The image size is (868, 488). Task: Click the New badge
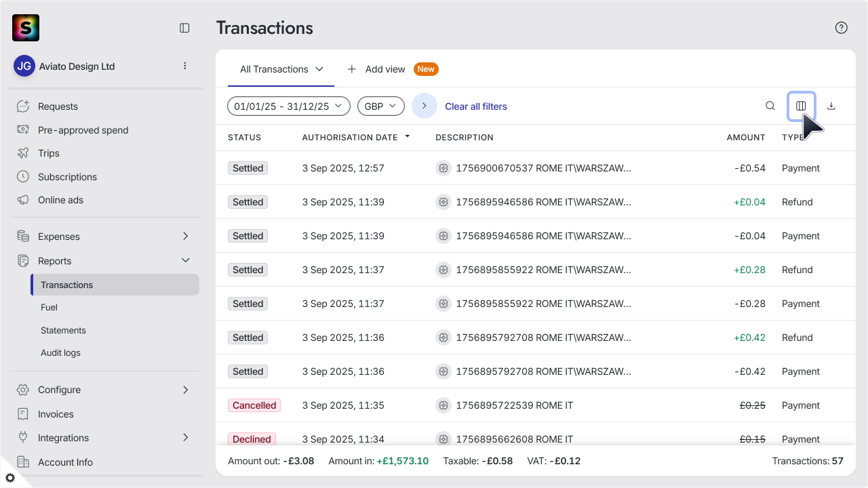pos(426,69)
